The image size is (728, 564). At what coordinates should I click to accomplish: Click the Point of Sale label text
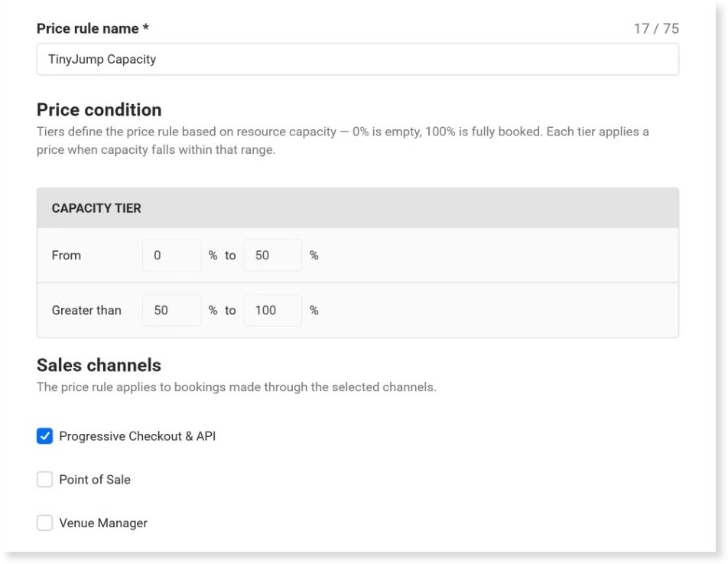(95, 480)
